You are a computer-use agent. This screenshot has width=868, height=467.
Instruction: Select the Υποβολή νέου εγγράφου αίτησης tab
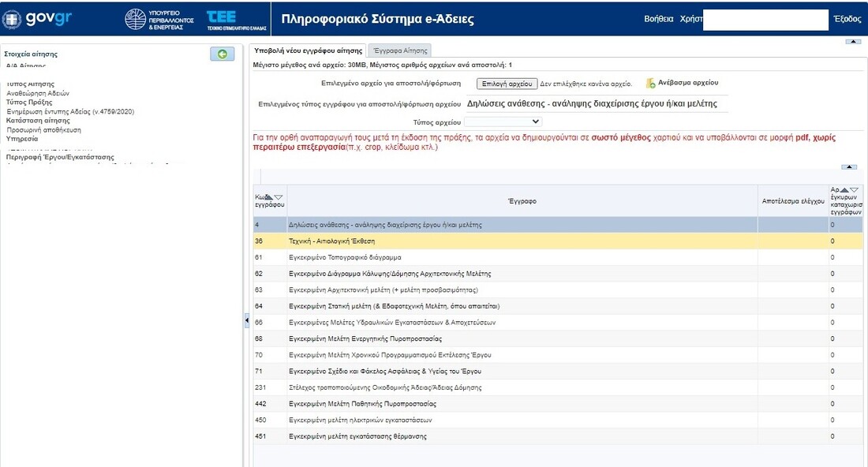pos(306,50)
